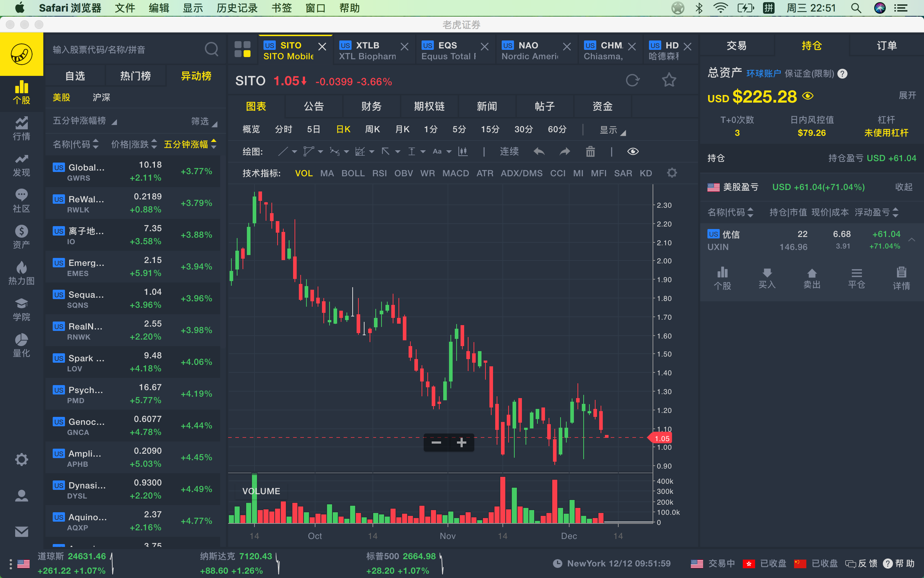The width and height of the screenshot is (924, 578).
Task: Switch to the 公告 announcements tab
Action: (313, 106)
